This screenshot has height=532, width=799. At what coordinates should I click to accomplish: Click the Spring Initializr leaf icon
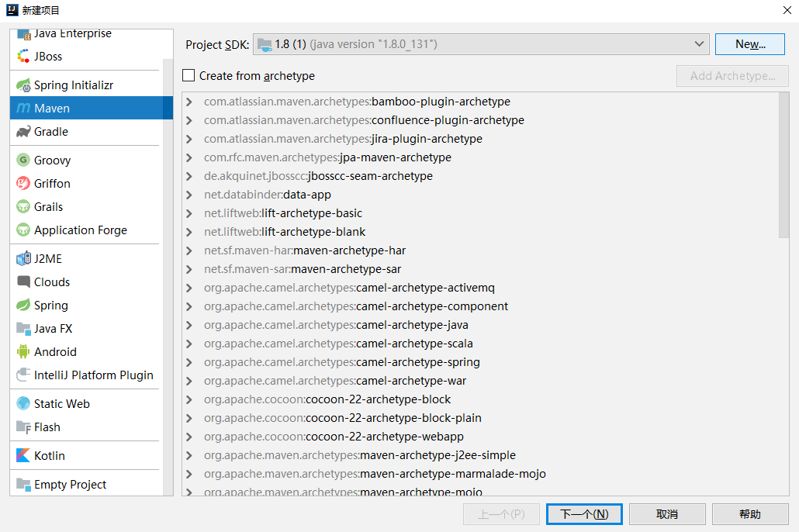pyautogui.click(x=23, y=85)
